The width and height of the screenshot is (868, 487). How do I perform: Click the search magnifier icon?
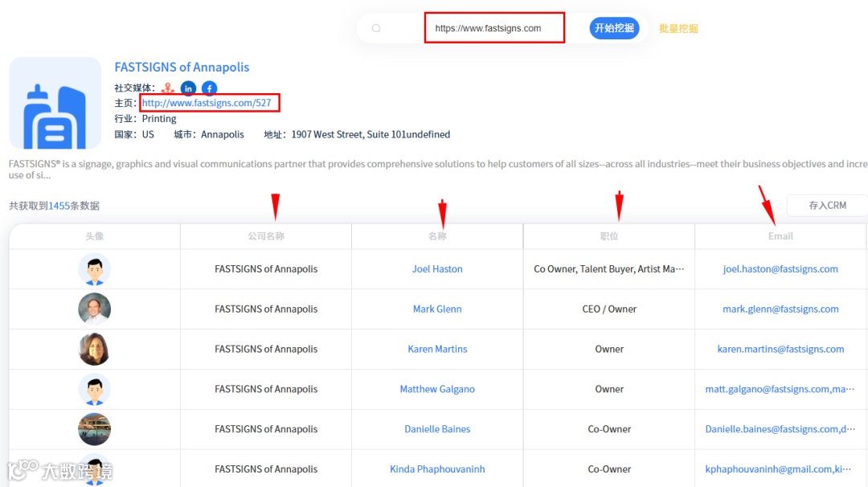click(376, 28)
